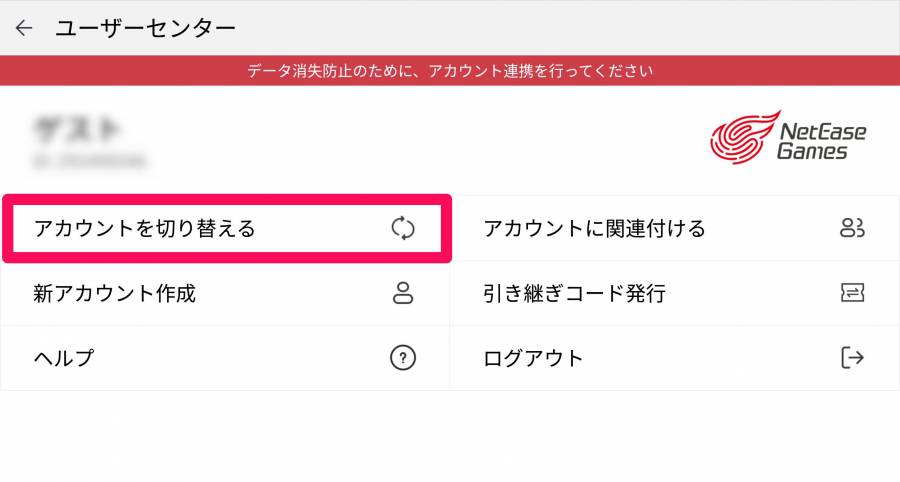Click the linked-users icon for account association

coord(852,228)
